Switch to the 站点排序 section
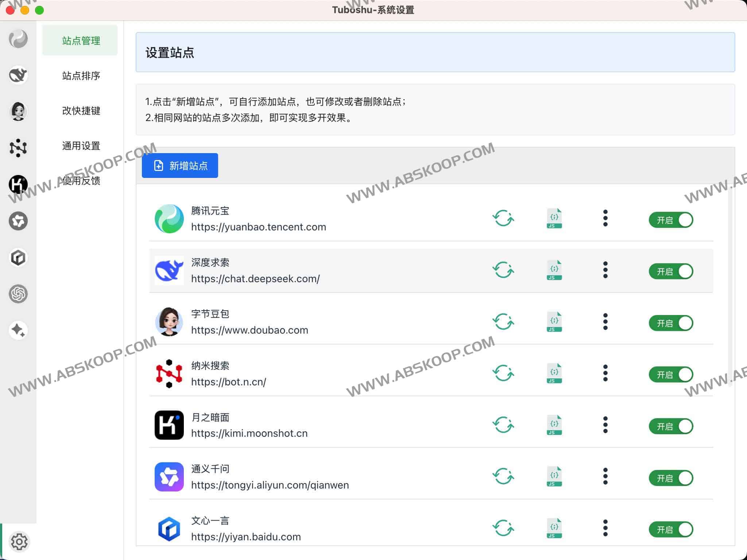The image size is (747, 560). [81, 76]
